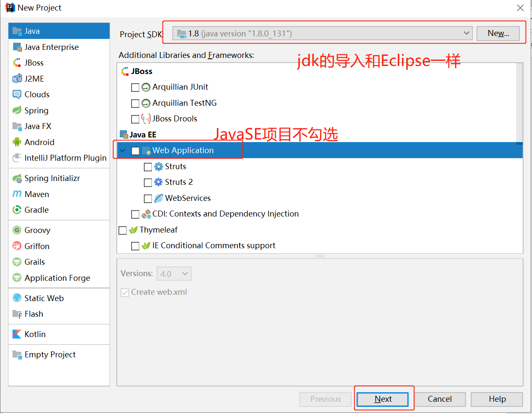This screenshot has width=532, height=414.
Task: Enable the Arquillian TestNG checkbox
Action: pyautogui.click(x=135, y=103)
